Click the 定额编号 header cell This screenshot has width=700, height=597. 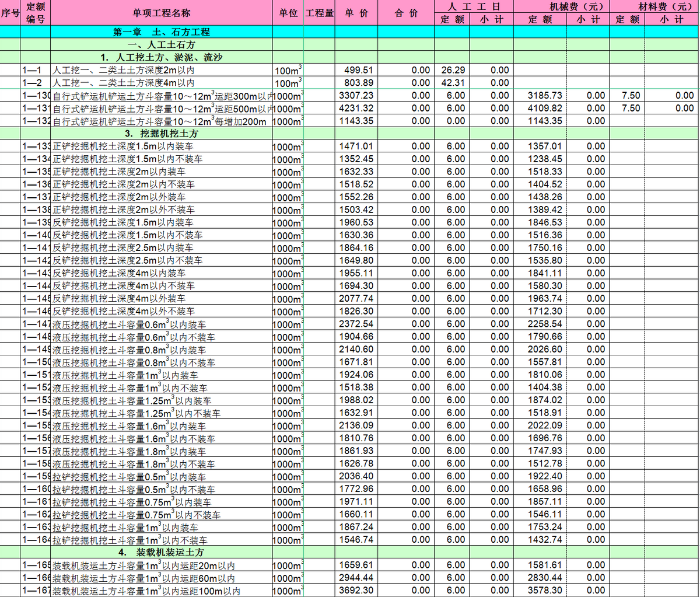(36, 13)
